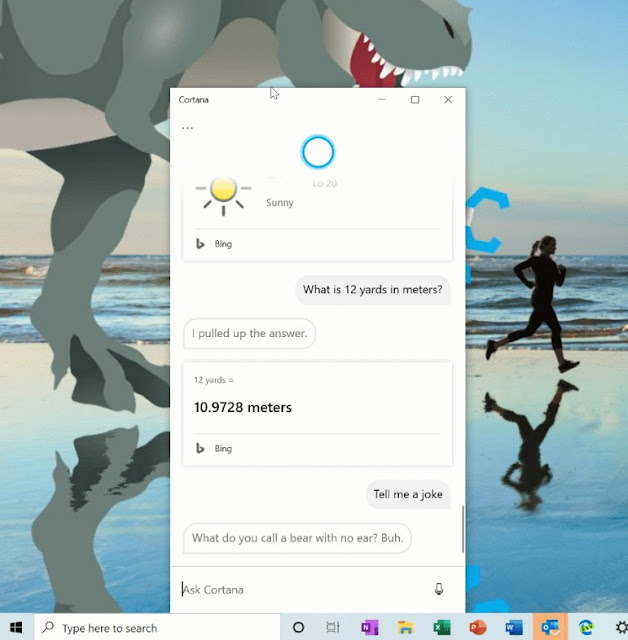
Task: Click the Bing logo in the weather card
Action: 200,244
